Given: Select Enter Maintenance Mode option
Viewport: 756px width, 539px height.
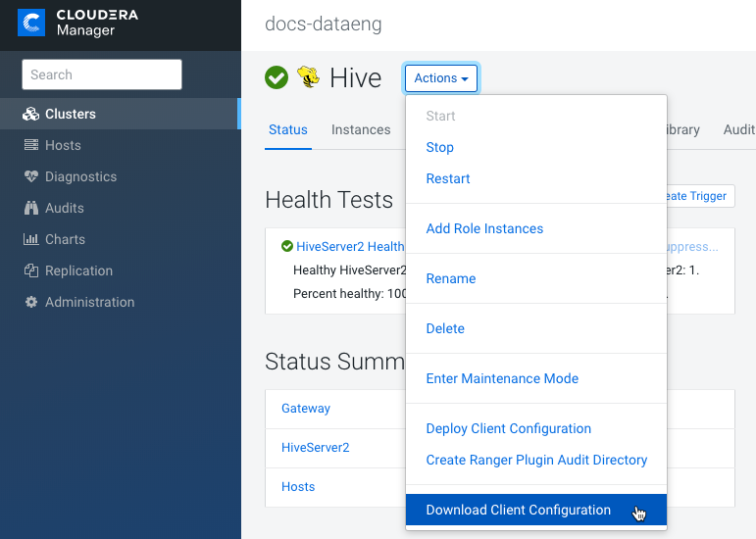Looking at the screenshot, I should 502,378.
